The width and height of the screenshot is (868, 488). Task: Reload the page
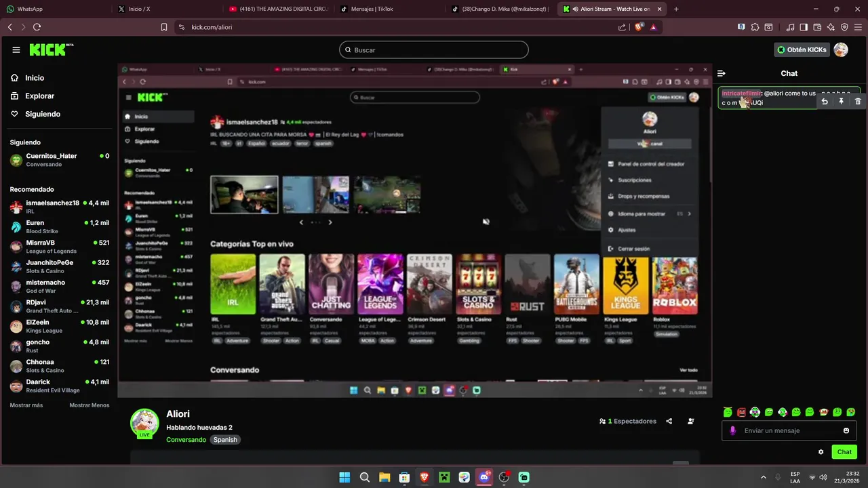tap(37, 27)
